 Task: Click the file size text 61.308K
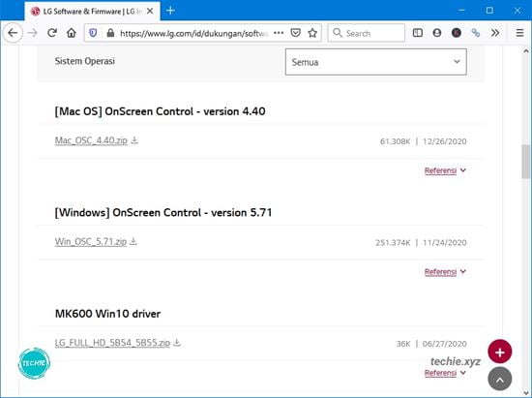pos(396,141)
